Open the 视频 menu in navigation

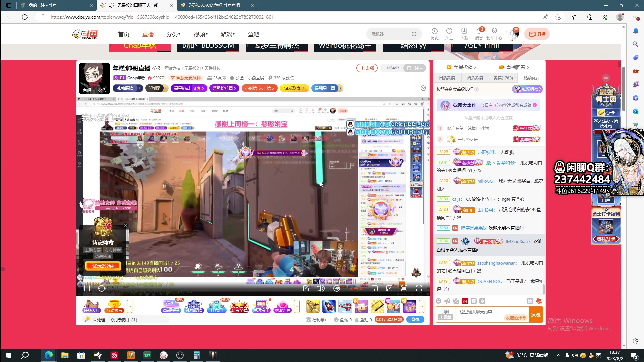tap(201, 34)
